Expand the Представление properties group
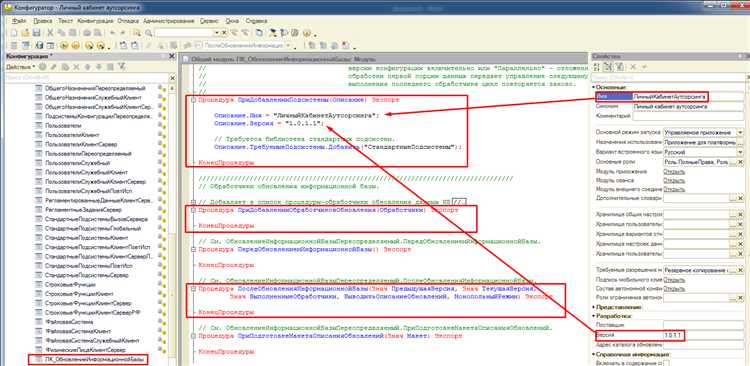Image resolution: width=750 pixels, height=366 pixels. pyautogui.click(x=594, y=307)
